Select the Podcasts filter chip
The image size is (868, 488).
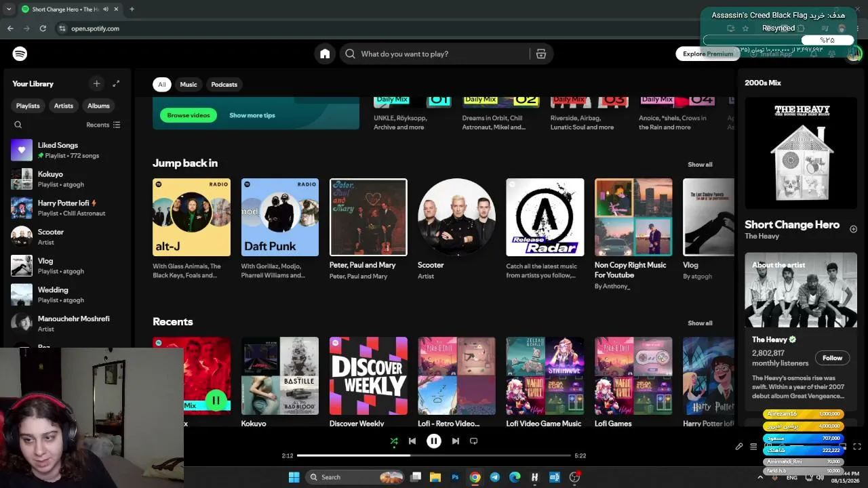coord(224,84)
